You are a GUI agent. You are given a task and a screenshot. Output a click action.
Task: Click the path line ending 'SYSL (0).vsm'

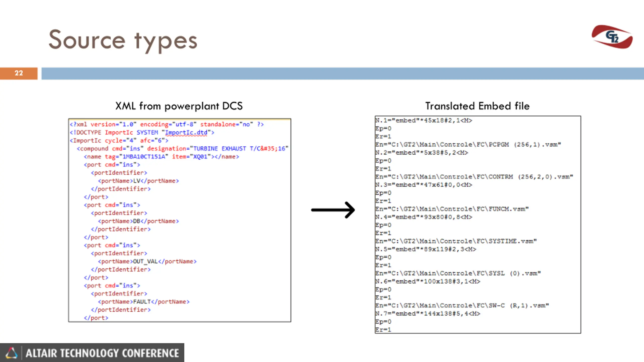click(458, 273)
